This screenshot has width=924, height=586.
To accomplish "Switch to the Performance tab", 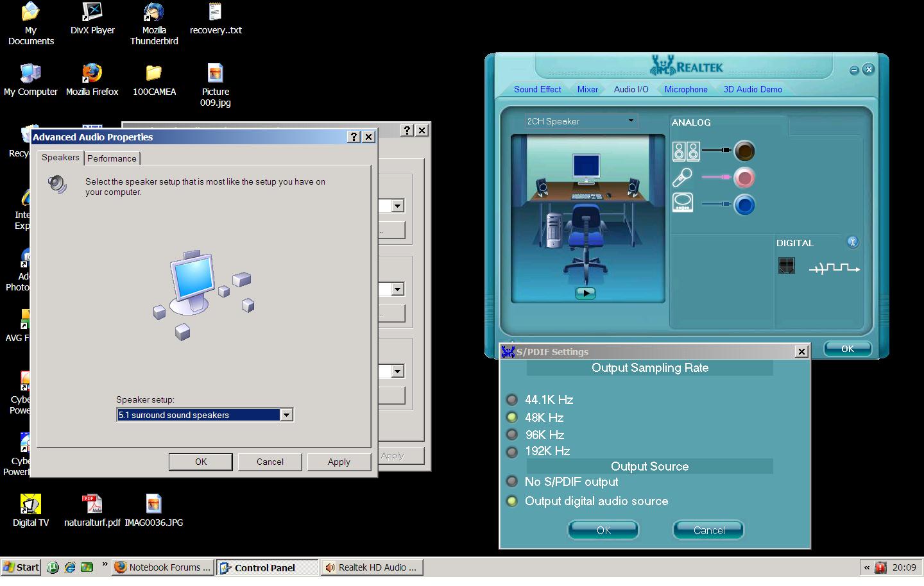I will tap(112, 158).
